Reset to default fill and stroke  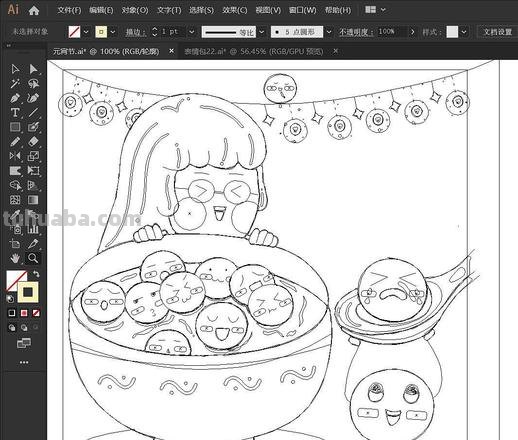(x=10, y=298)
